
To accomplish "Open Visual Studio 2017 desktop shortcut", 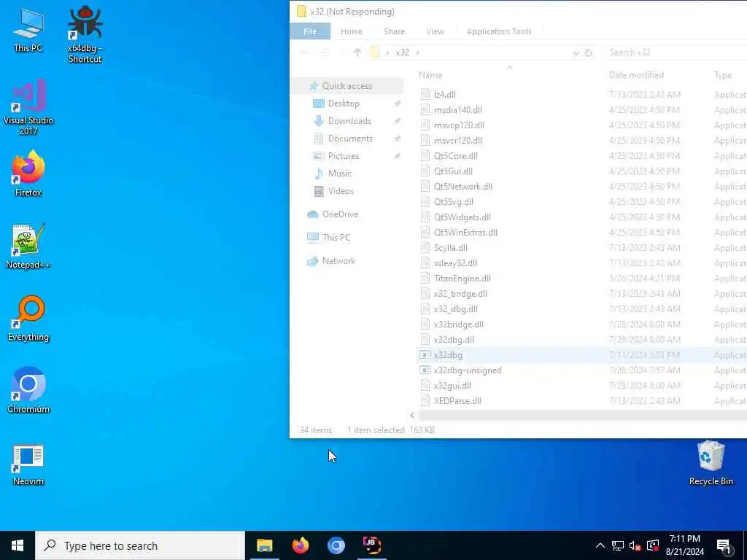I will pyautogui.click(x=28, y=107).
